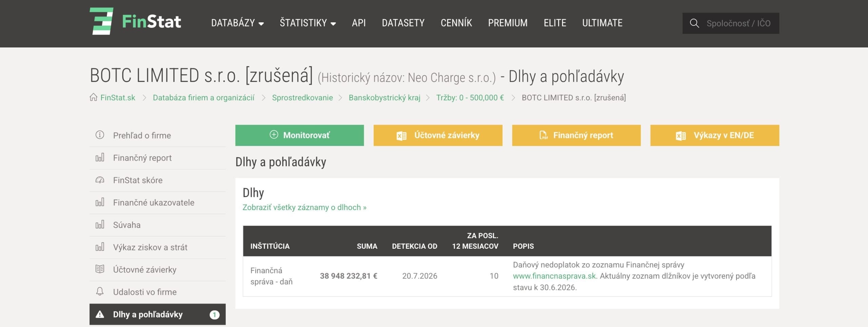Click the value 10 in the table row
868x327 pixels.
click(x=494, y=276)
